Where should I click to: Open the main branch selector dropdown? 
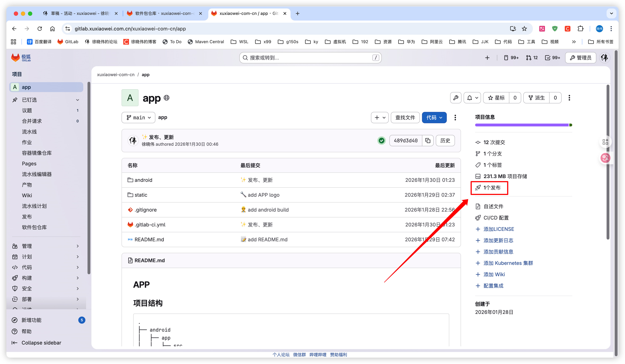point(138,117)
